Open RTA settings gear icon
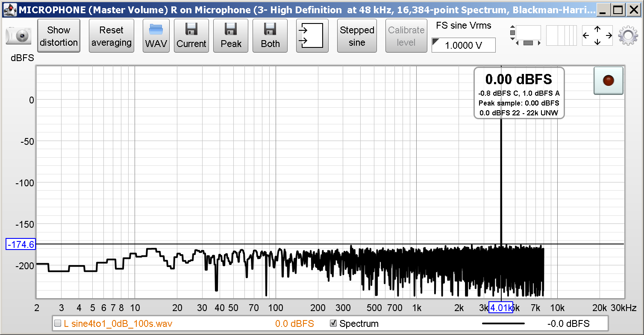644x335 pixels. [x=628, y=36]
